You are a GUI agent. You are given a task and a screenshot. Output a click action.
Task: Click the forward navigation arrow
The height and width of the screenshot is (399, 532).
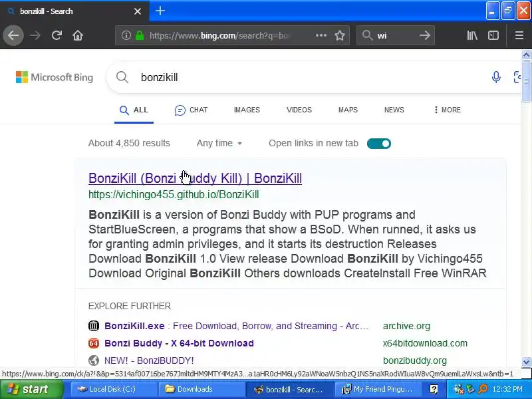(35, 35)
